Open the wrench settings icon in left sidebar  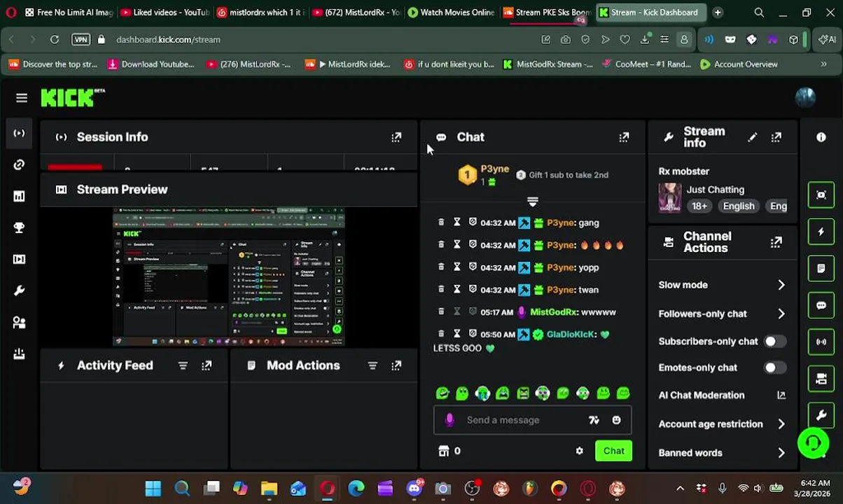coord(19,290)
